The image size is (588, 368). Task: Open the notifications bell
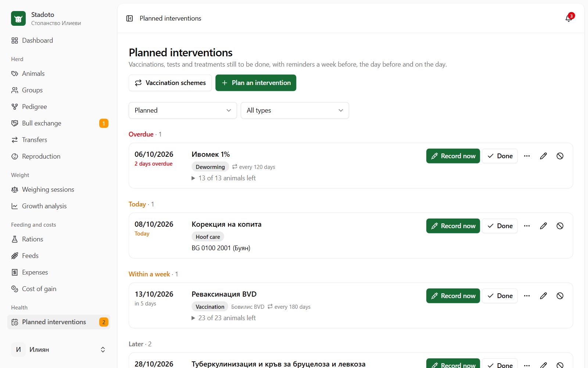[x=569, y=18]
